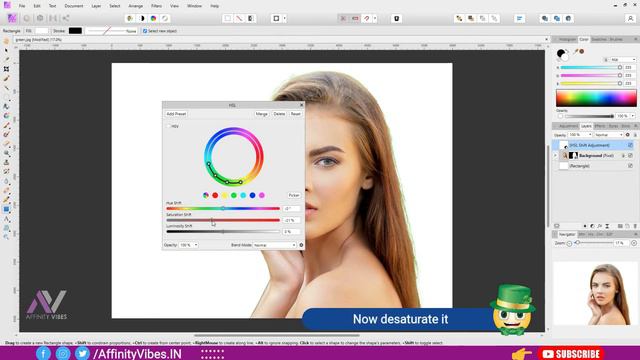This screenshot has width=640, height=360.
Task: Apply Auto Levels from toolbar
Action: 130,18
